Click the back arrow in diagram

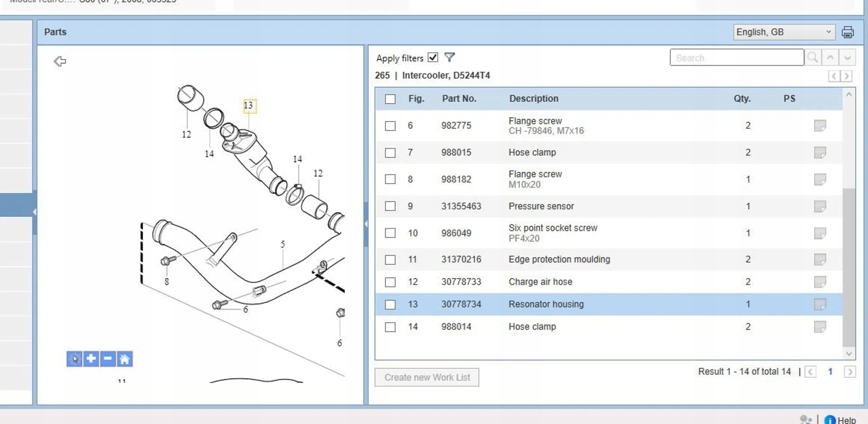(60, 61)
